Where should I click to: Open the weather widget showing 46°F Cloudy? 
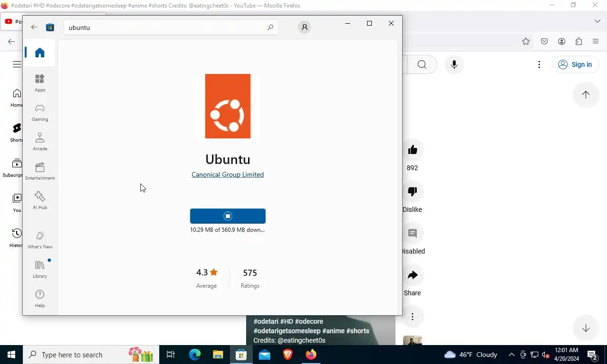tap(470, 355)
